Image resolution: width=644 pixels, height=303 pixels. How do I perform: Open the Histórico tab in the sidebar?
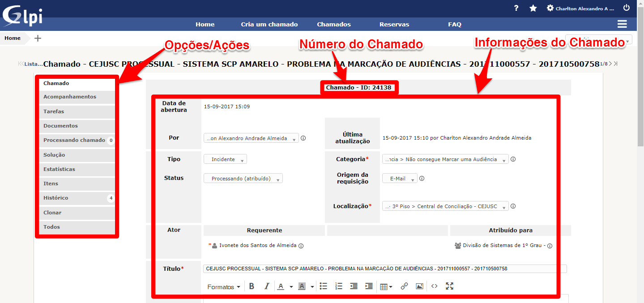[56, 198]
